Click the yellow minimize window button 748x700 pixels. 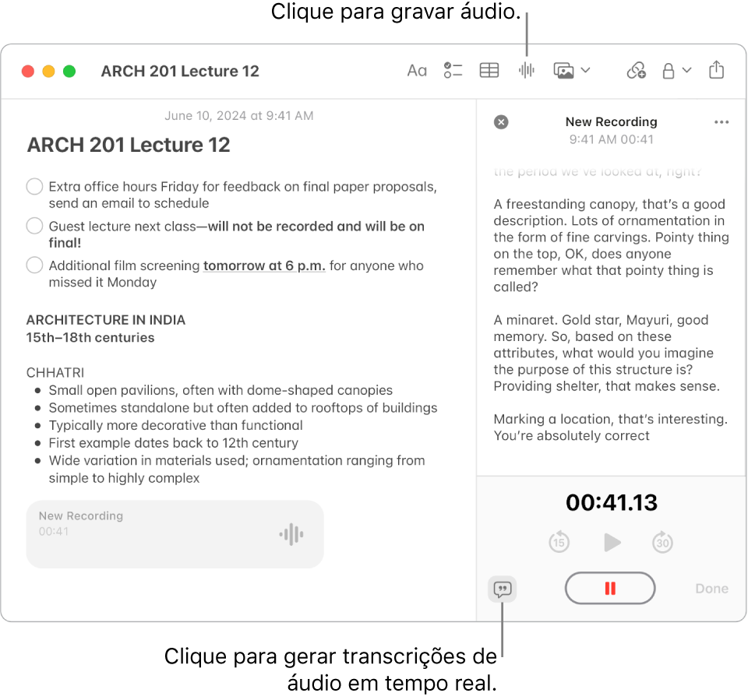[48, 71]
